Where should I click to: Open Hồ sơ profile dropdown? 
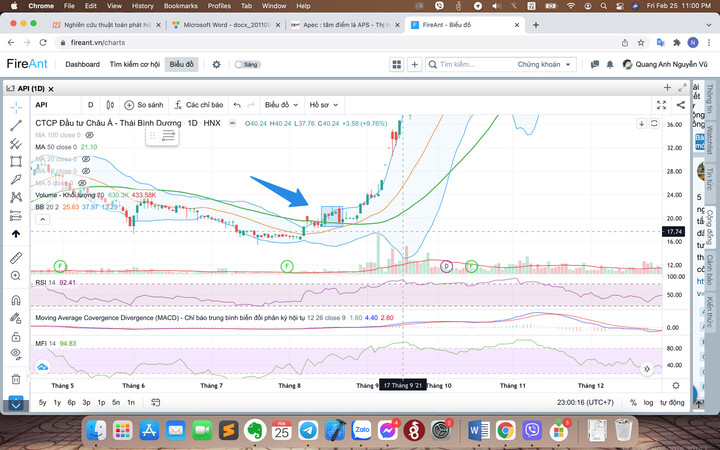pos(324,105)
